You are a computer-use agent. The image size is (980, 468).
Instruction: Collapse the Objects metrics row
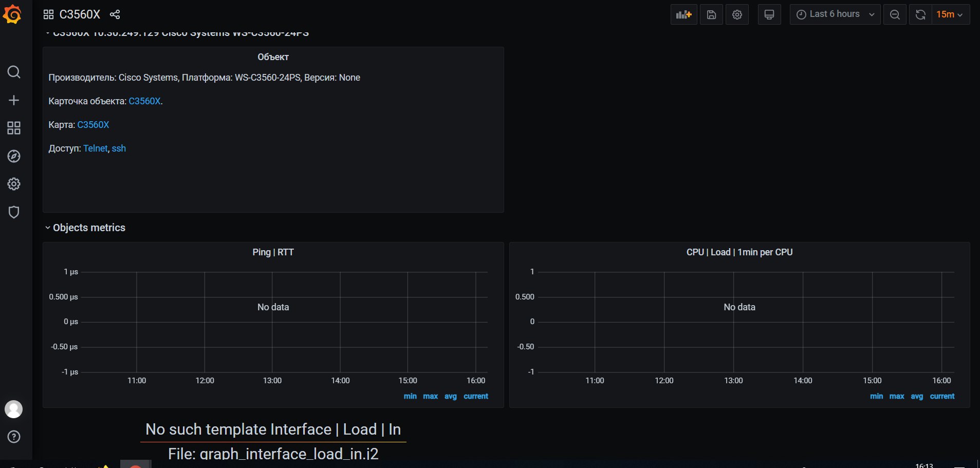coord(85,228)
